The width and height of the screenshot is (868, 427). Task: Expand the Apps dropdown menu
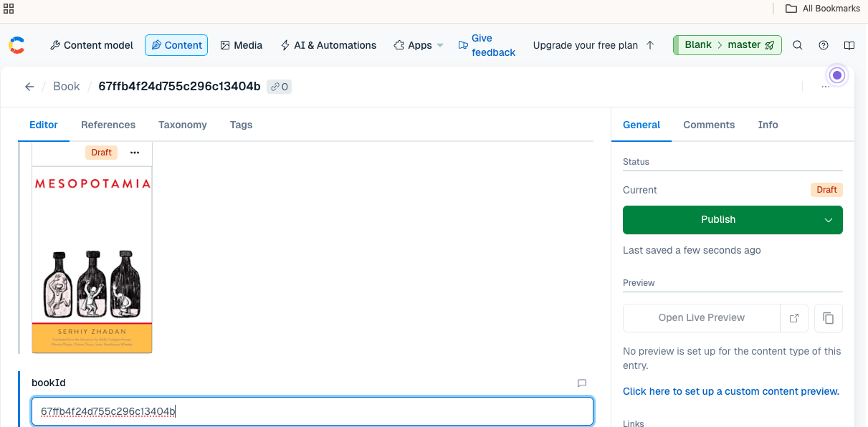coord(419,45)
